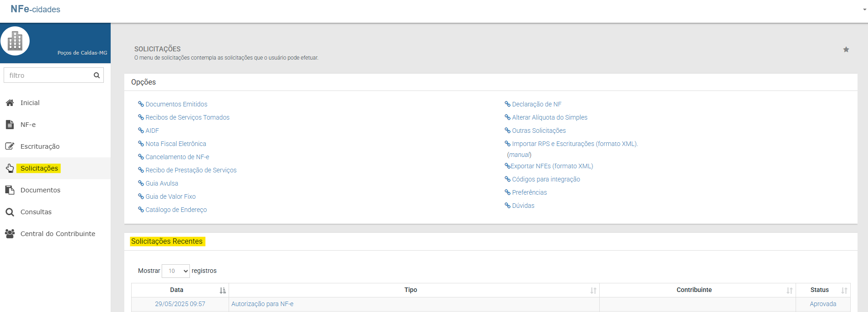This screenshot has height=312, width=868.
Task: Click the files icon beside Documentos
Action: pyautogui.click(x=10, y=190)
